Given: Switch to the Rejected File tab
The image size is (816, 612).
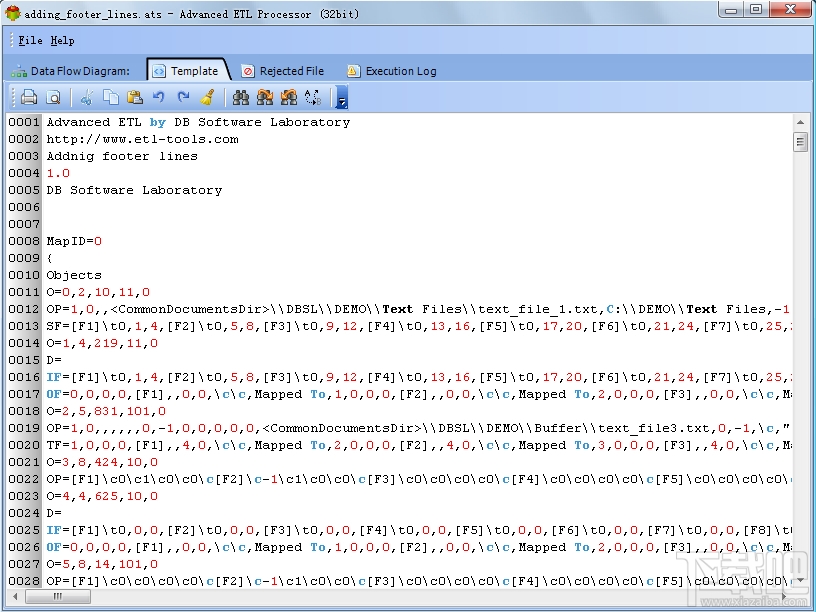Looking at the screenshot, I should coord(284,71).
